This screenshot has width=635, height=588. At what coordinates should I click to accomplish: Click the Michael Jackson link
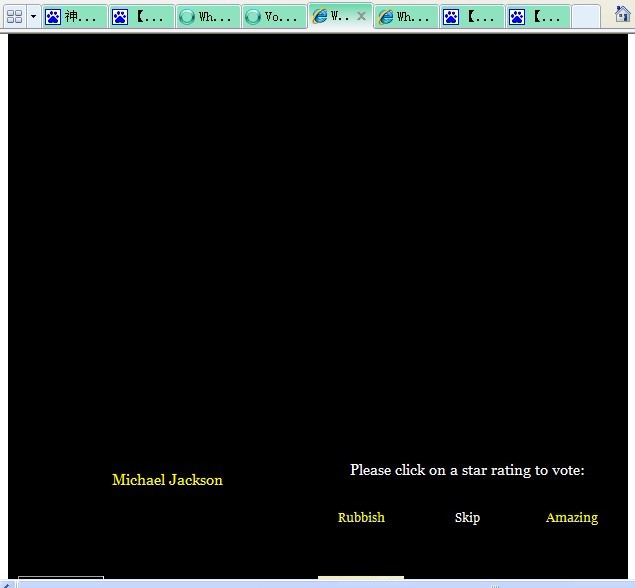[167, 480]
